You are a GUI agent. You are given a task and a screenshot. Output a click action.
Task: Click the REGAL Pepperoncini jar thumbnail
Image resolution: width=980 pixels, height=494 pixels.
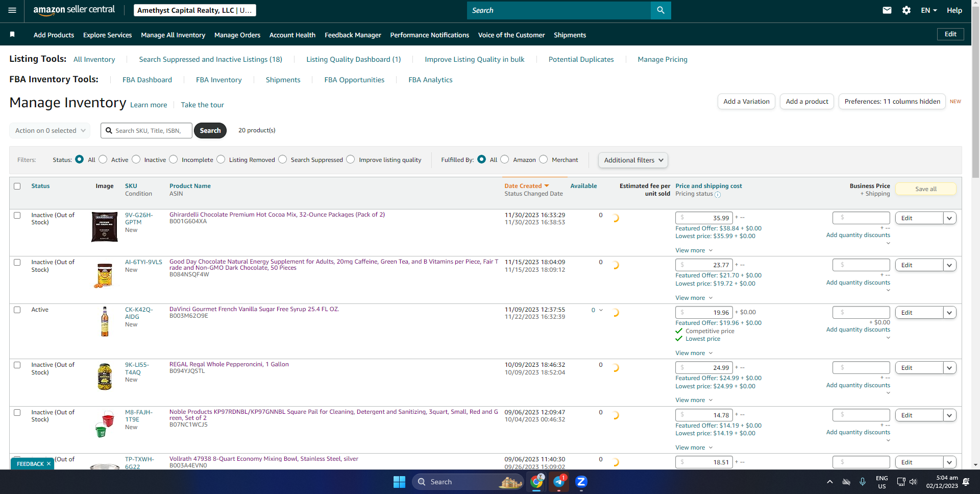(x=105, y=377)
